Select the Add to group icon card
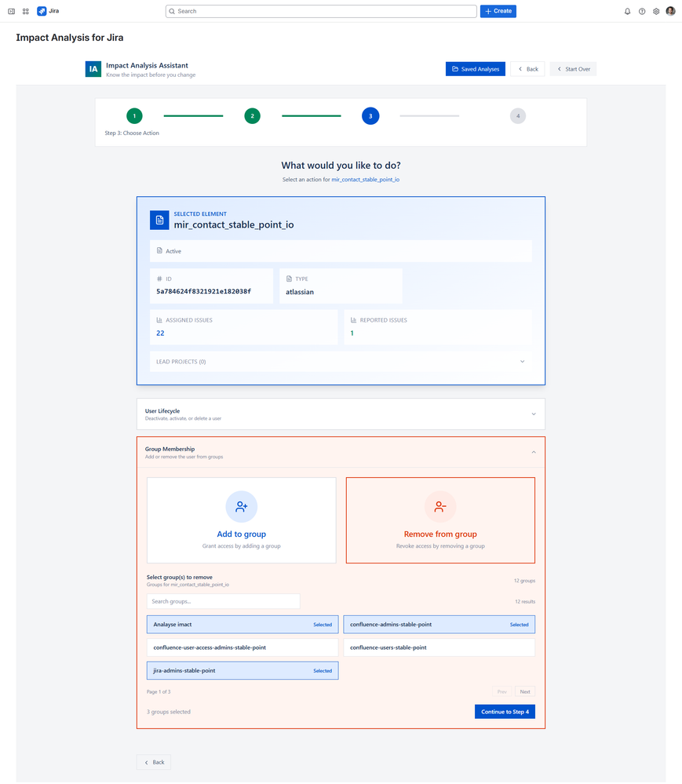This screenshot has height=784, width=682. tap(241, 507)
